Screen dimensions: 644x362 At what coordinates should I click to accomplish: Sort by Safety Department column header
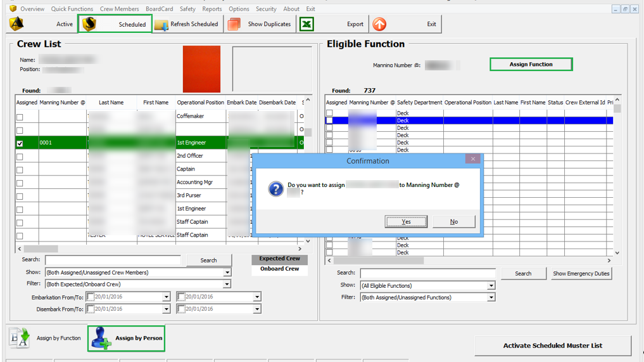coord(419,103)
